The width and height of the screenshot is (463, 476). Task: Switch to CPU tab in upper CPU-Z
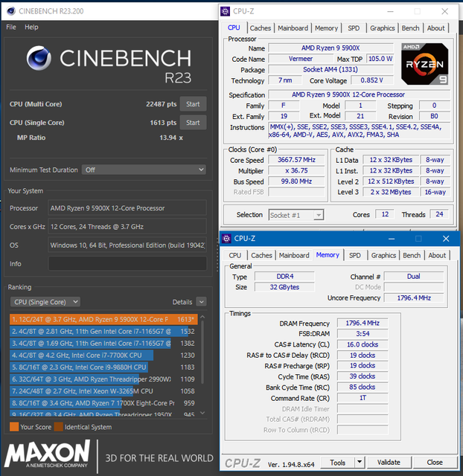pos(234,28)
